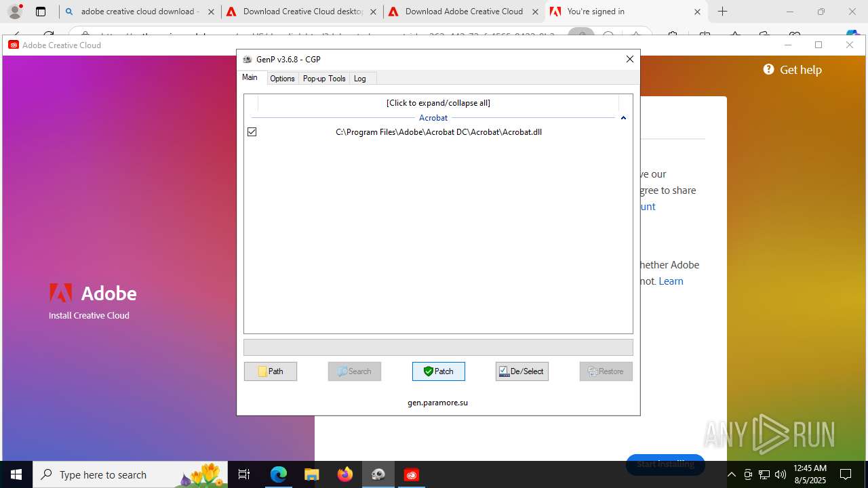Switch to 'Download Adobe Creative Cloud' browser tab
This screenshot has width=868, height=488.
[x=465, y=12]
